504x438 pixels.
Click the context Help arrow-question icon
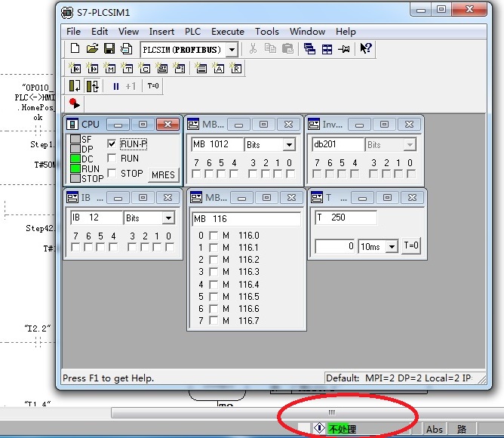[365, 48]
